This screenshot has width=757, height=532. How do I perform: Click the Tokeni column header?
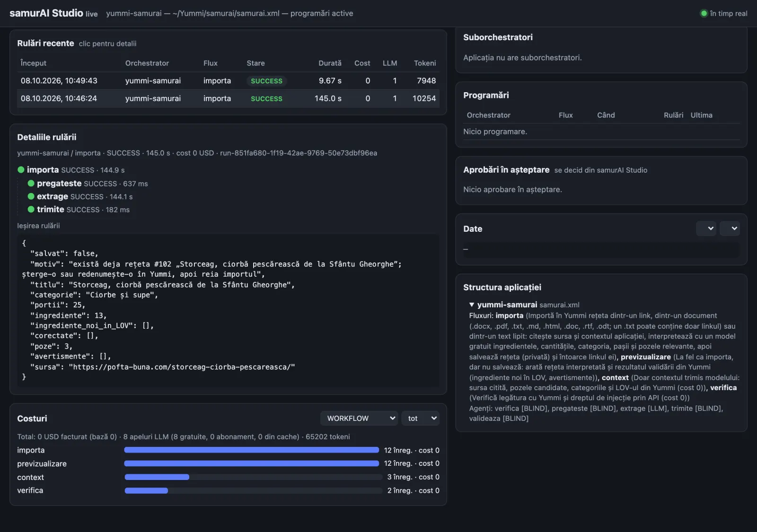pos(425,63)
